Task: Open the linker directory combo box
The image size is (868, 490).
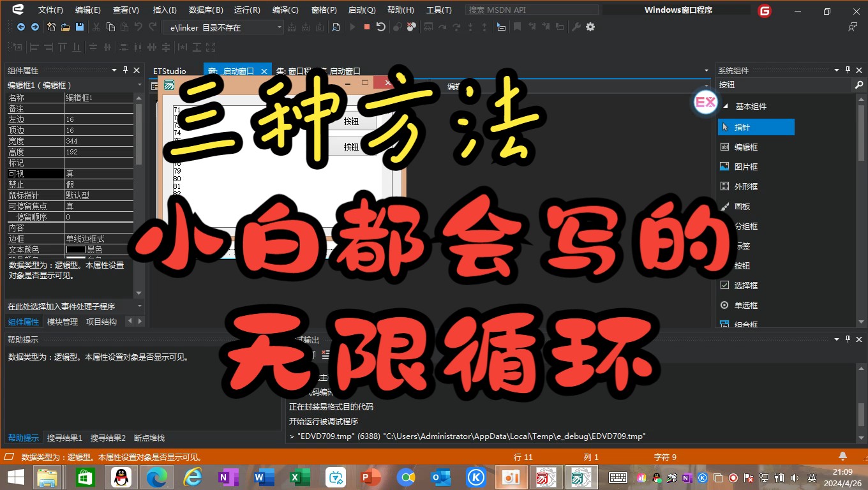Action: pos(223,27)
